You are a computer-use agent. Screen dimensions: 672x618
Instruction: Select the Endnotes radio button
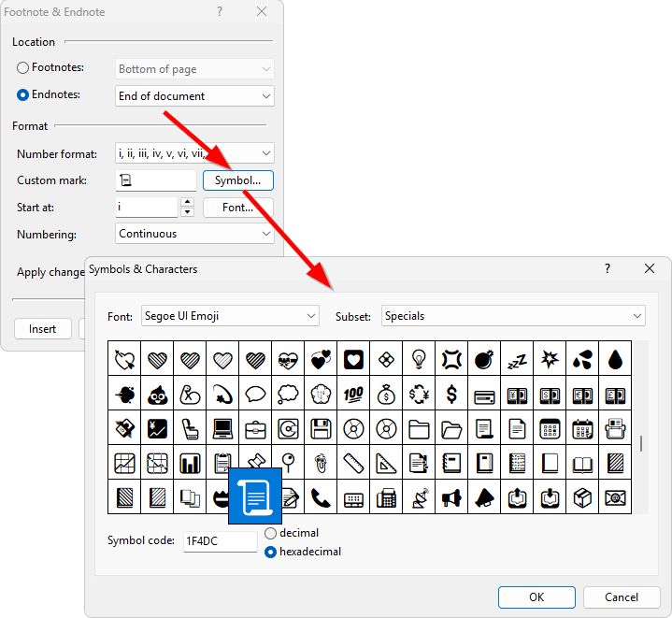(x=22, y=94)
